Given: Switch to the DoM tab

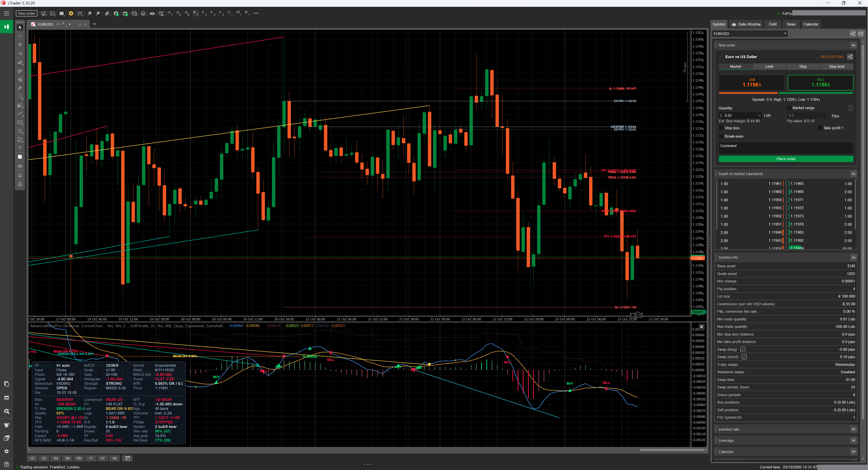Looking at the screenshot, I should (773, 24).
